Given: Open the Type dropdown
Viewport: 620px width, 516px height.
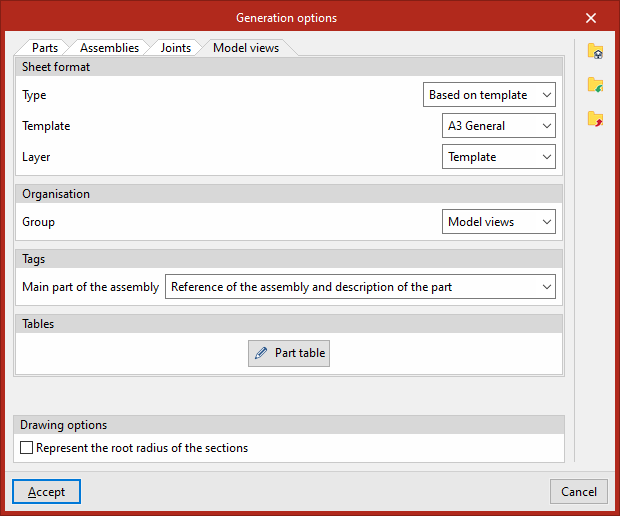Looking at the screenshot, I should [x=489, y=95].
